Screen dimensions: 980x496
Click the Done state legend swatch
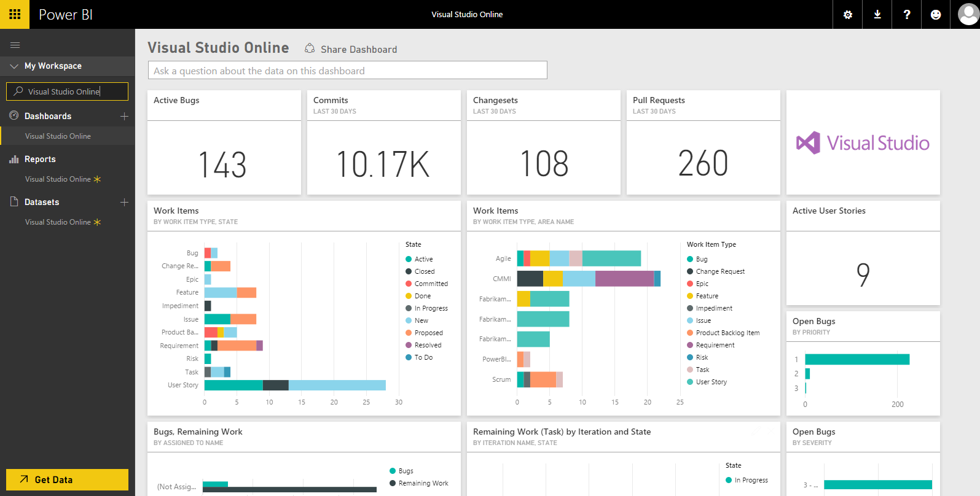point(409,296)
